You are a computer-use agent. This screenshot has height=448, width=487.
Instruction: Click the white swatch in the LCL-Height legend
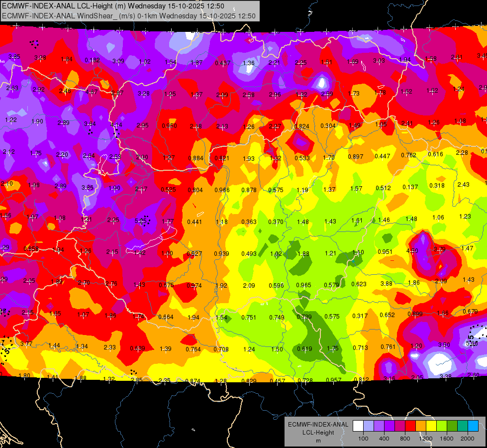pyautogui.click(x=358, y=426)
